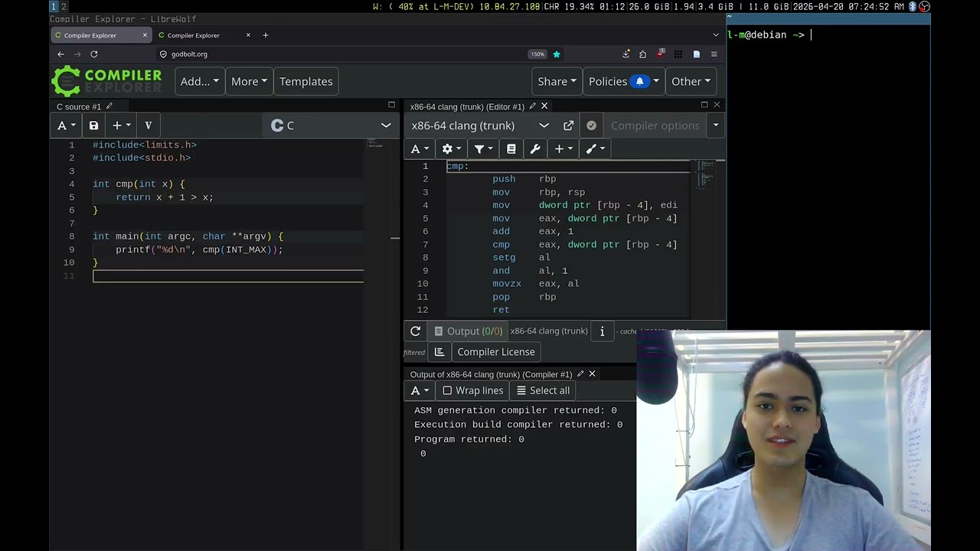Open the Compiler License button

coord(496,352)
